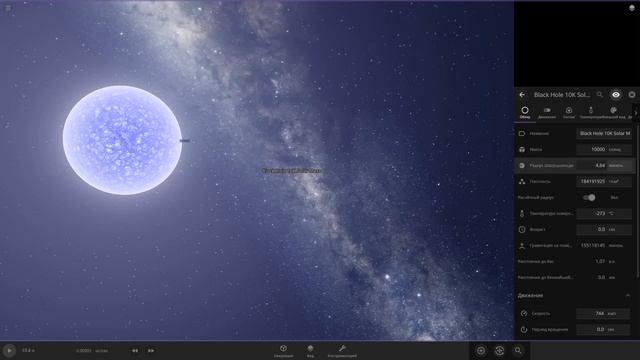Click the speed value 744 field
The height and width of the screenshot is (360, 640).
603,313
